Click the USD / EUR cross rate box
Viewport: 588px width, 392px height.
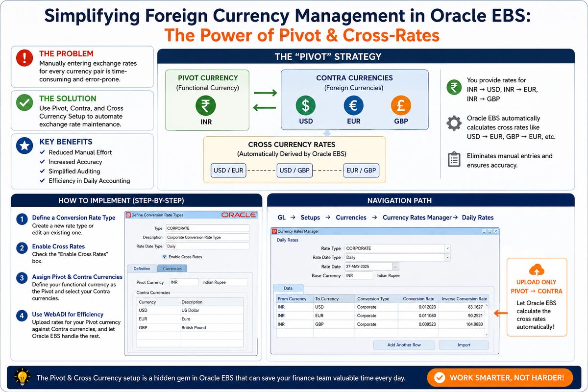point(228,171)
